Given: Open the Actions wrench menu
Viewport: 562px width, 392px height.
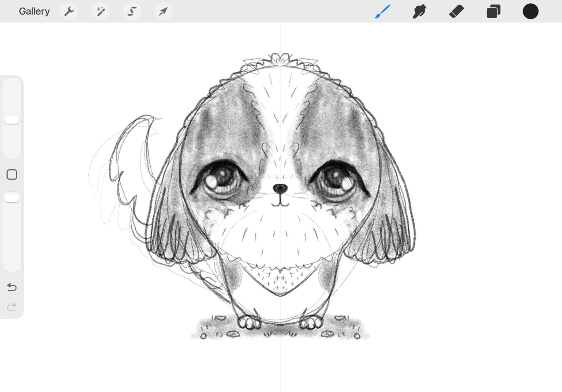Looking at the screenshot, I should tap(69, 11).
